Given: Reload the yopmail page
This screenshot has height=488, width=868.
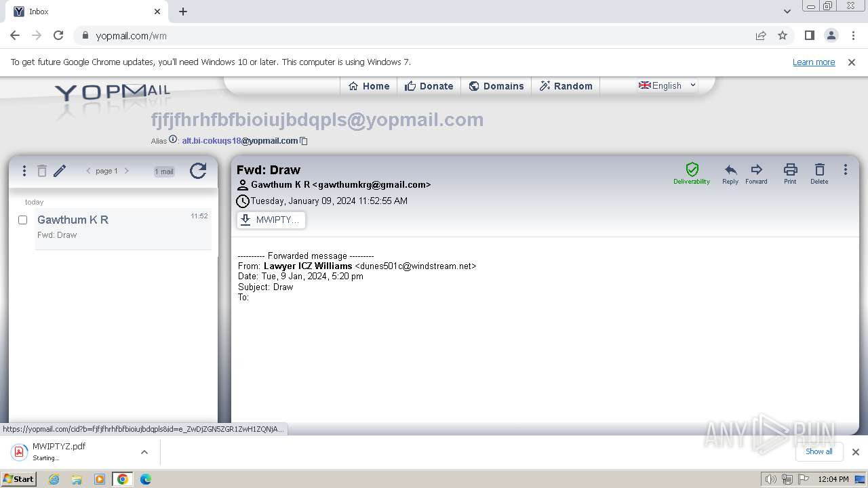Looking at the screenshot, I should click(x=58, y=35).
